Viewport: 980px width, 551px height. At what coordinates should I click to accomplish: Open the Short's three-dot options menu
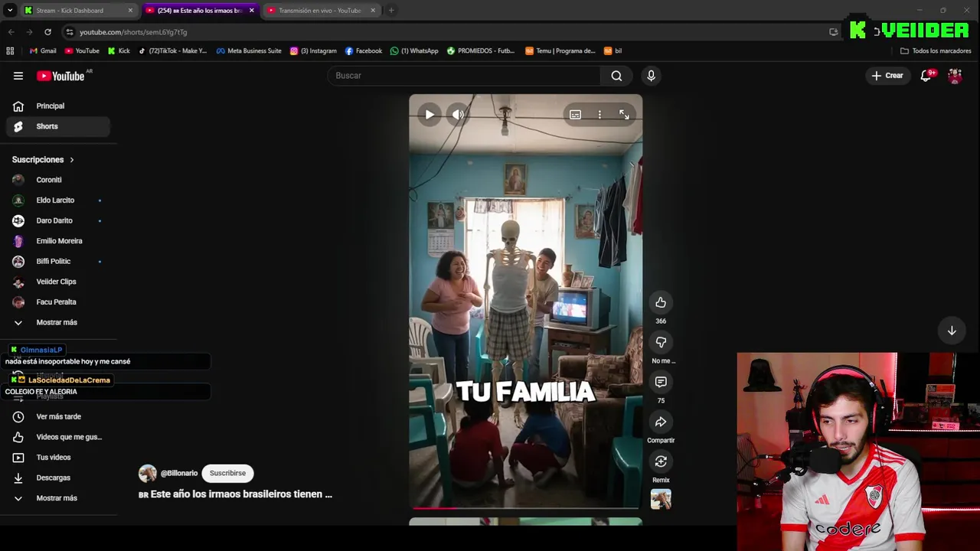pos(599,115)
